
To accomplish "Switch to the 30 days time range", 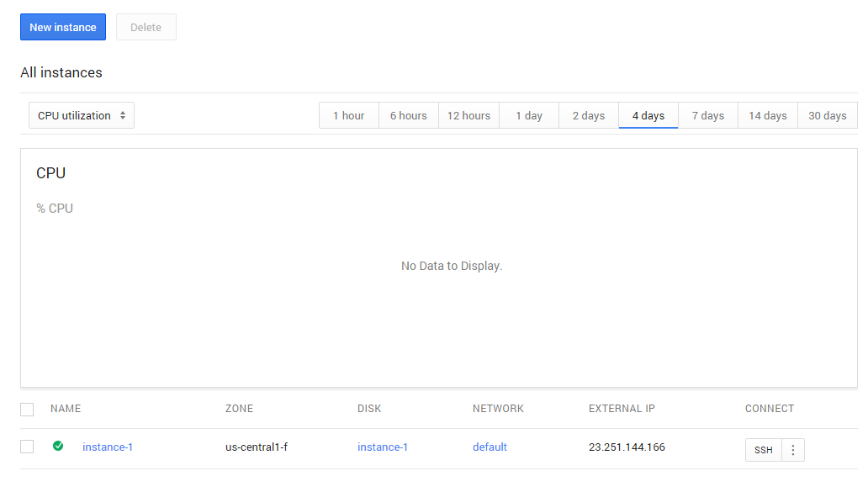I will coord(828,116).
